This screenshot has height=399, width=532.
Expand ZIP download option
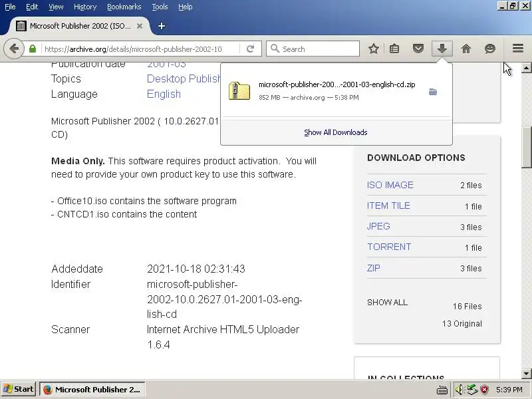tap(374, 268)
